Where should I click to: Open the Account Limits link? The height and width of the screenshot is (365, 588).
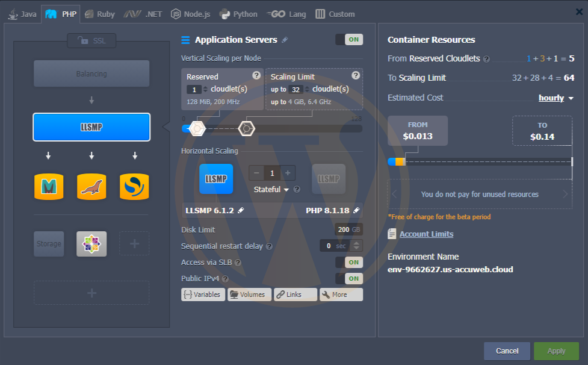426,234
